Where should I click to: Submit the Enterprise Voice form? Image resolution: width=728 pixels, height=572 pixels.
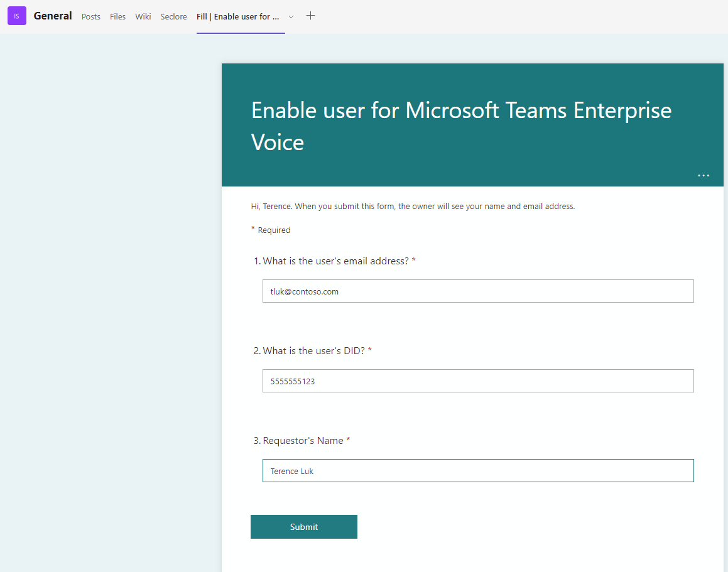(x=304, y=527)
